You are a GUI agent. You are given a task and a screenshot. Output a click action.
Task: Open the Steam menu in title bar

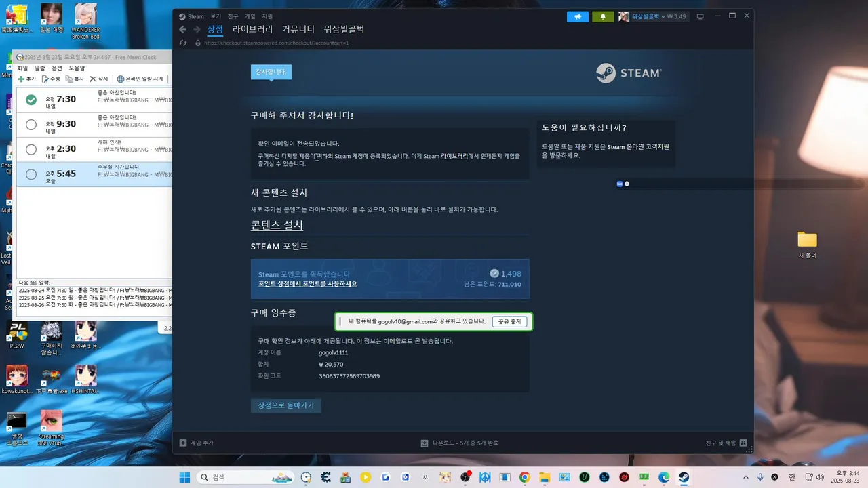tap(191, 16)
